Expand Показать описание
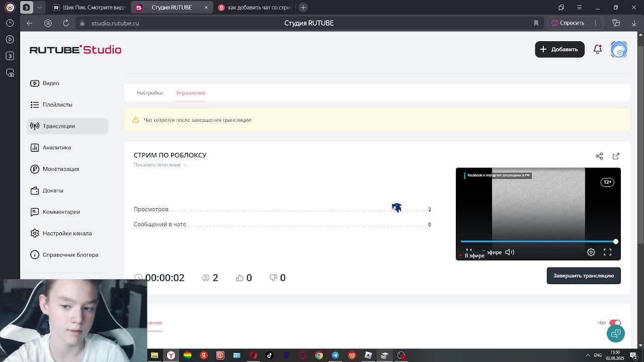Image resolution: width=644 pixels, height=362 pixels. (160, 165)
